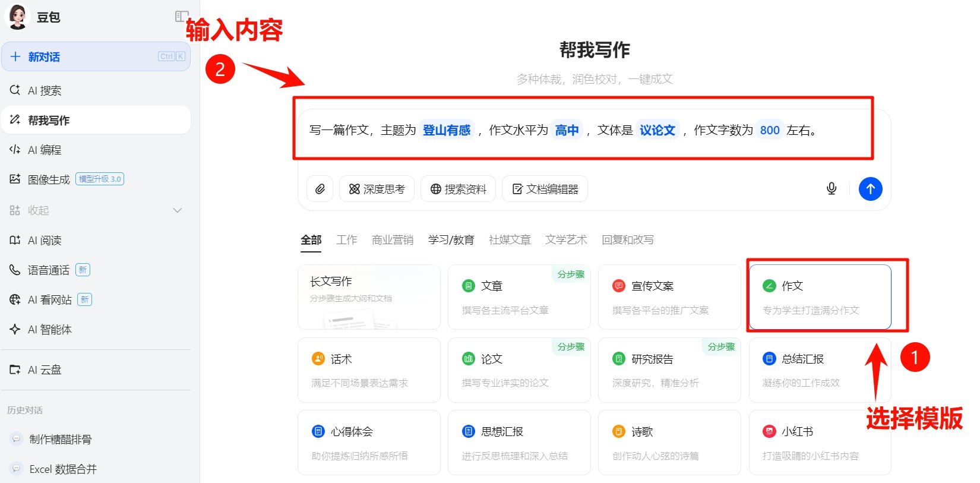
Task: Open AI 搜索 in the sidebar
Action: [x=45, y=90]
